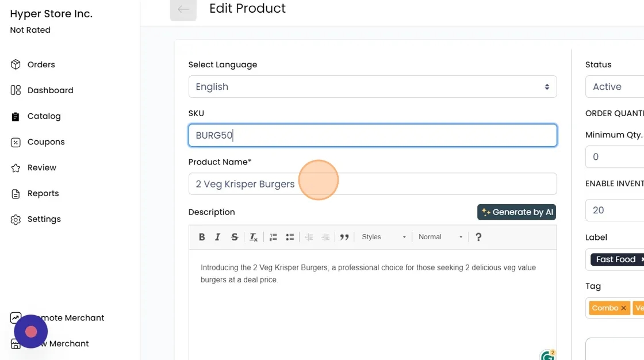Insert a numbered list

tap(273, 237)
